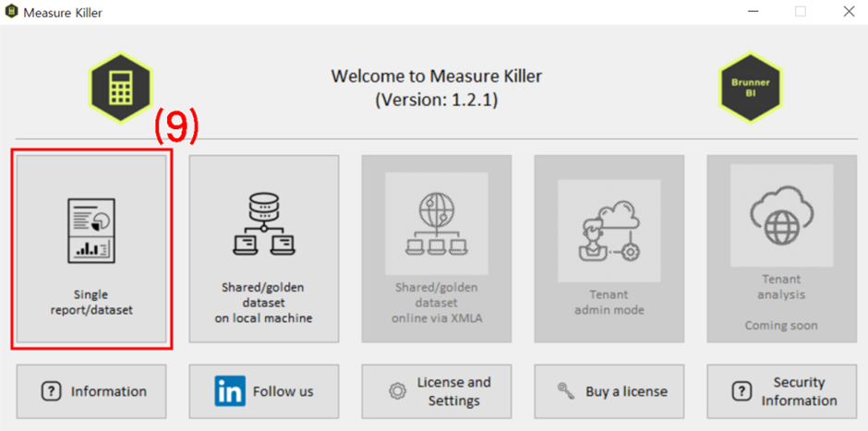The image size is (868, 431).
Task: Click the gear icon beside License and Settings
Action: pos(397,391)
